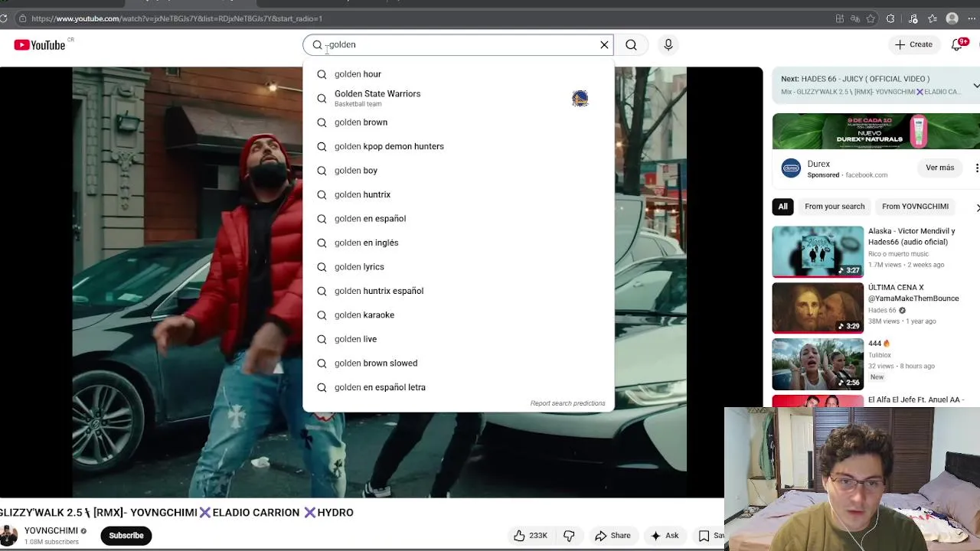Image resolution: width=980 pixels, height=551 pixels.
Task: Click 'ÚLTIMA CENA X @YamaMakeThemBounce' title
Action: (913, 293)
